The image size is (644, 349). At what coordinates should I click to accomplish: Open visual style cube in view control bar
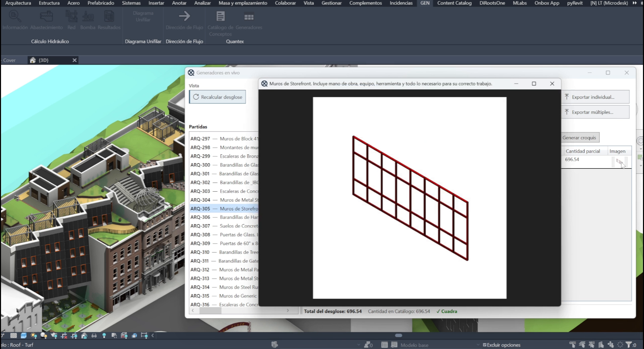click(x=23, y=336)
